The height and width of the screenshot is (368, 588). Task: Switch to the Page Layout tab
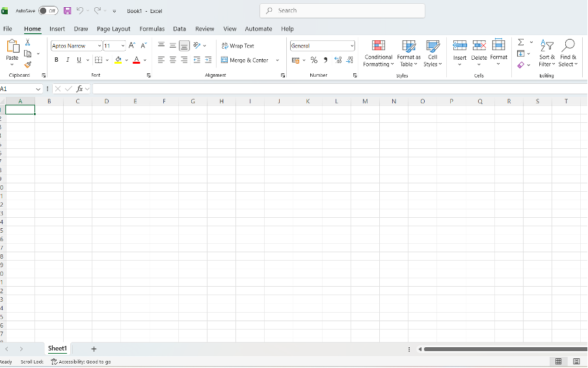[113, 29]
